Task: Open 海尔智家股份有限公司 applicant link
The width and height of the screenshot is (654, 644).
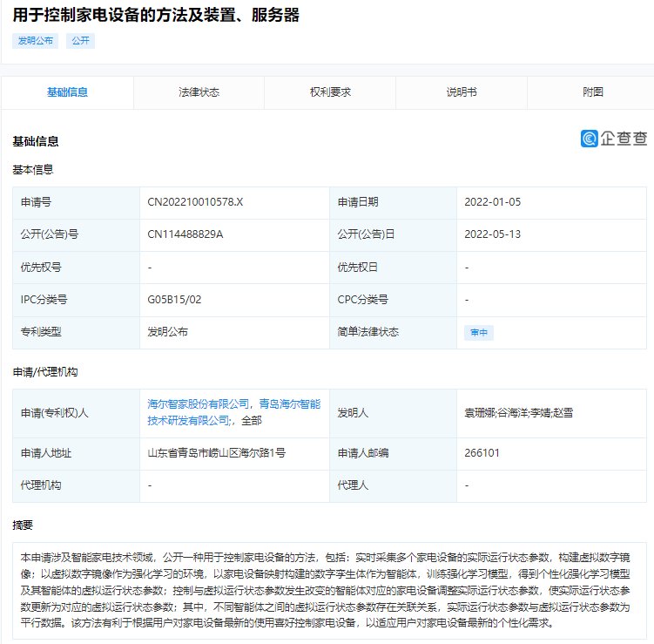Action: [199, 404]
